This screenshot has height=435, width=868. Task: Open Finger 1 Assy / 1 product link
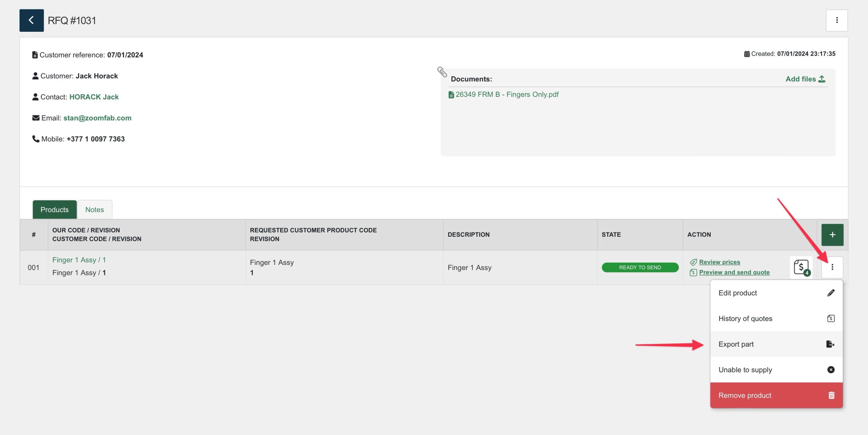pyautogui.click(x=79, y=260)
